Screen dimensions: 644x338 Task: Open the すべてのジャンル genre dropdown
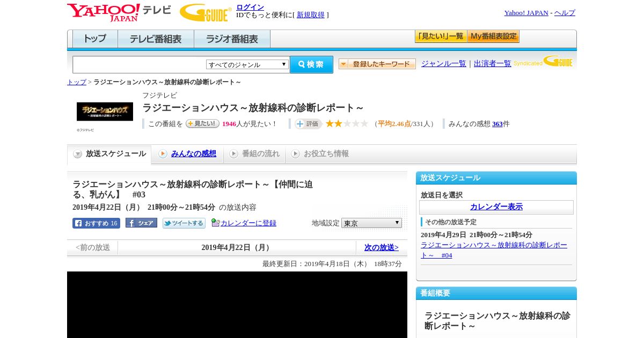247,64
